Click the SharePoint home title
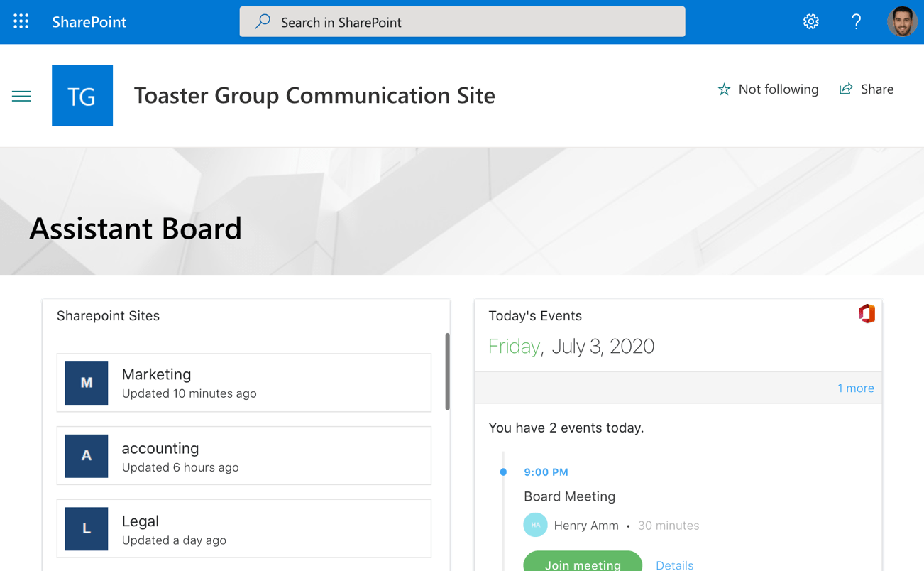 [89, 22]
